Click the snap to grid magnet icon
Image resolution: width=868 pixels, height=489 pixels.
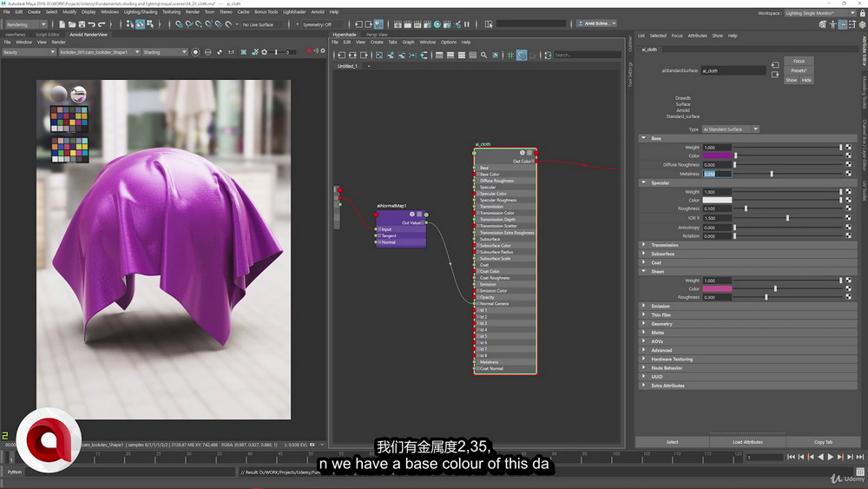[x=179, y=24]
